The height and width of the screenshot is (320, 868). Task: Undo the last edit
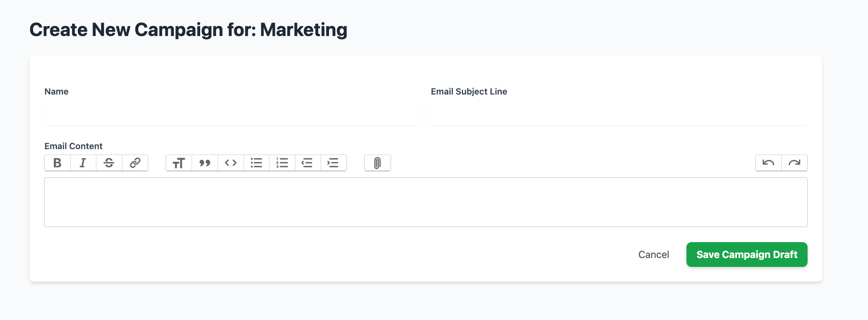[x=768, y=163]
